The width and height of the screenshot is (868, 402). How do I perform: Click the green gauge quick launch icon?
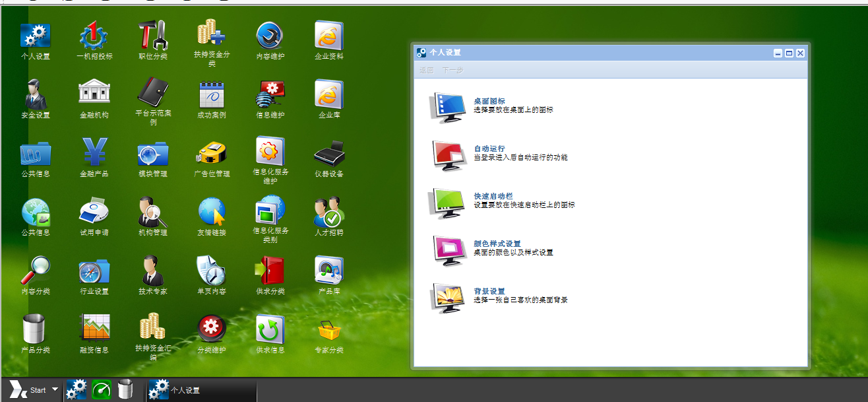pos(102,390)
